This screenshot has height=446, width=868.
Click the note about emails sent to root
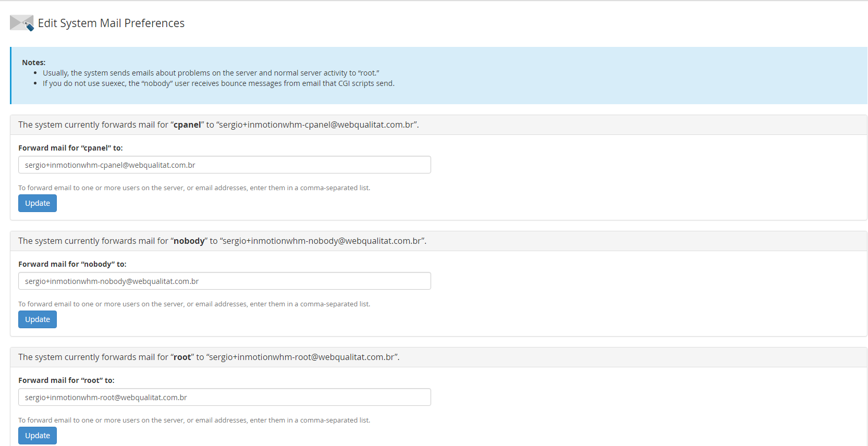[211, 73]
